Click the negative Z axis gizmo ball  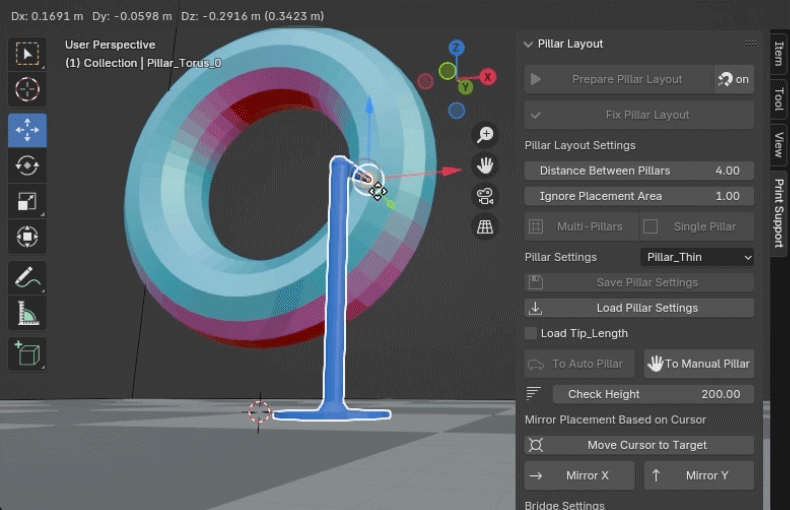click(456, 110)
